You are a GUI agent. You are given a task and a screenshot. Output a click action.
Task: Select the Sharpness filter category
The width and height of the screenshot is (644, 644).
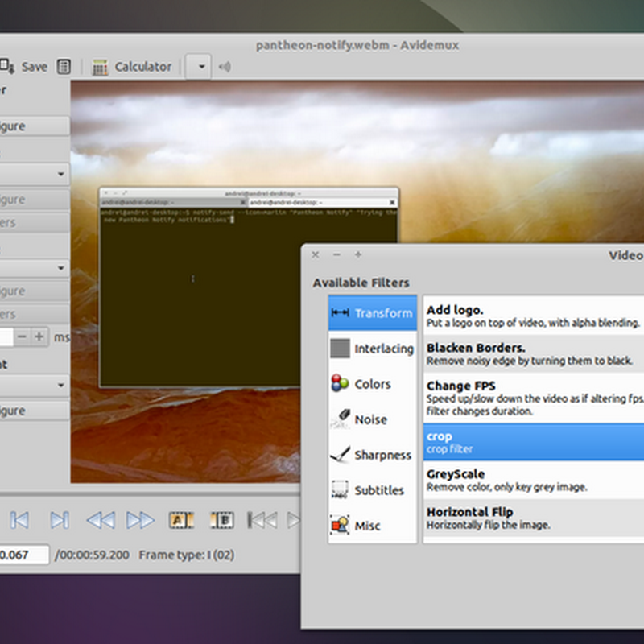pos(373,455)
